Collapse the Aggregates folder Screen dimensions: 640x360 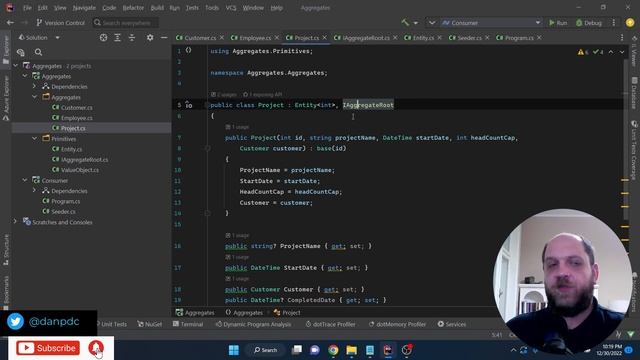tap(35, 97)
